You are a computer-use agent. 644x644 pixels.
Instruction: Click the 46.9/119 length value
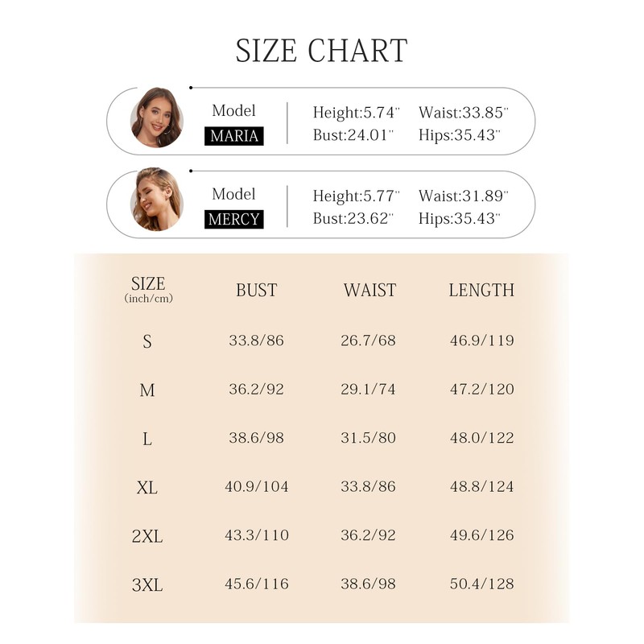pos(481,341)
